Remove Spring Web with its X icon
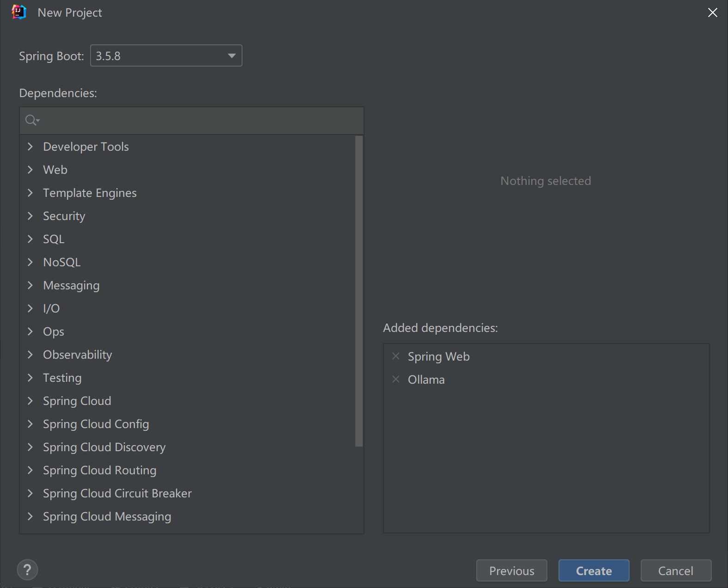 tap(396, 356)
